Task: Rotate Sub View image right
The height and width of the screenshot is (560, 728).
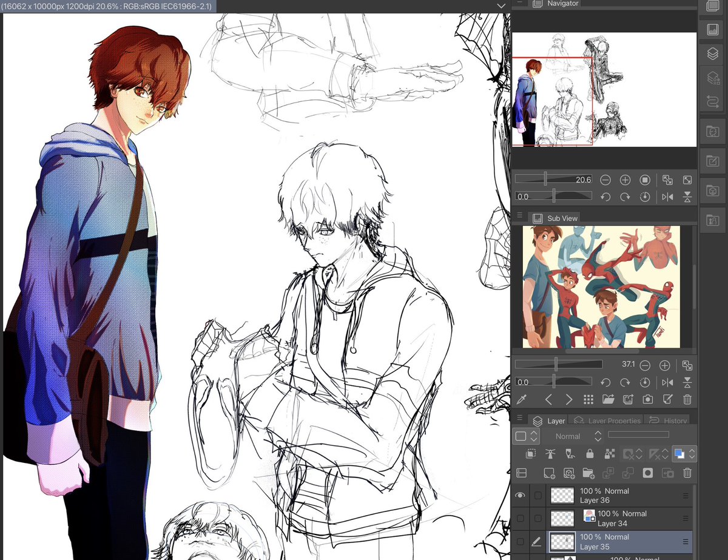Action: [x=625, y=383]
